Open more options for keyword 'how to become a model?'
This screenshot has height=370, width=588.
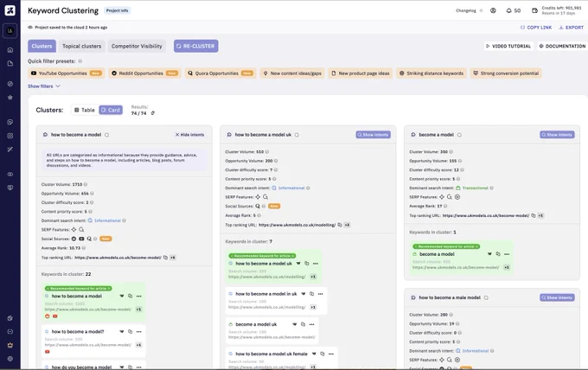click(139, 332)
